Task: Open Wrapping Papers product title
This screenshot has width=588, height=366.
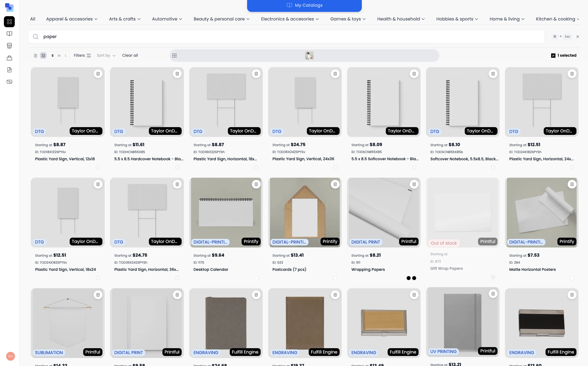Action: pyautogui.click(x=368, y=269)
